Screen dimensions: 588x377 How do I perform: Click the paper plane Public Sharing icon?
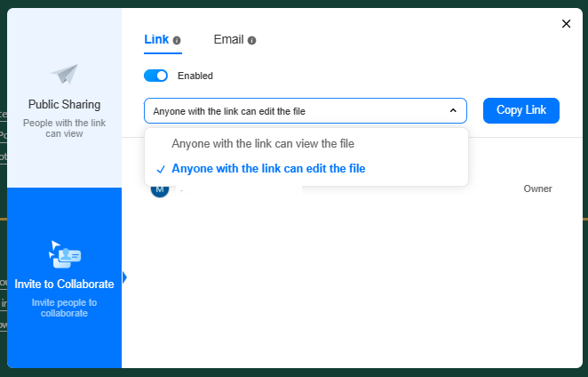coord(64,74)
